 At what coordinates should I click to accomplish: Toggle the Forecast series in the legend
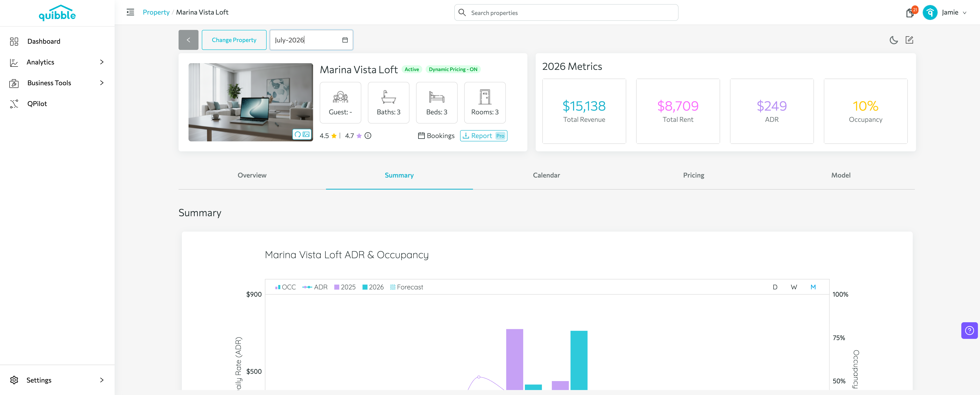[x=406, y=287]
